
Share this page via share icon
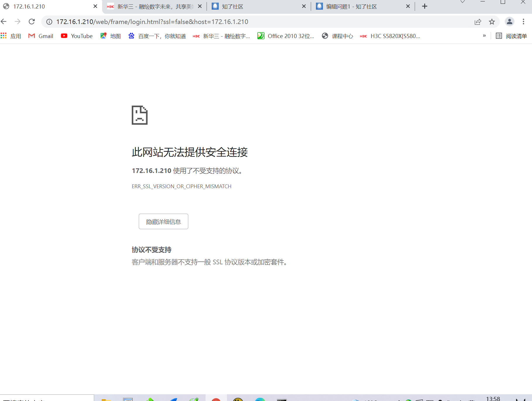click(x=478, y=22)
